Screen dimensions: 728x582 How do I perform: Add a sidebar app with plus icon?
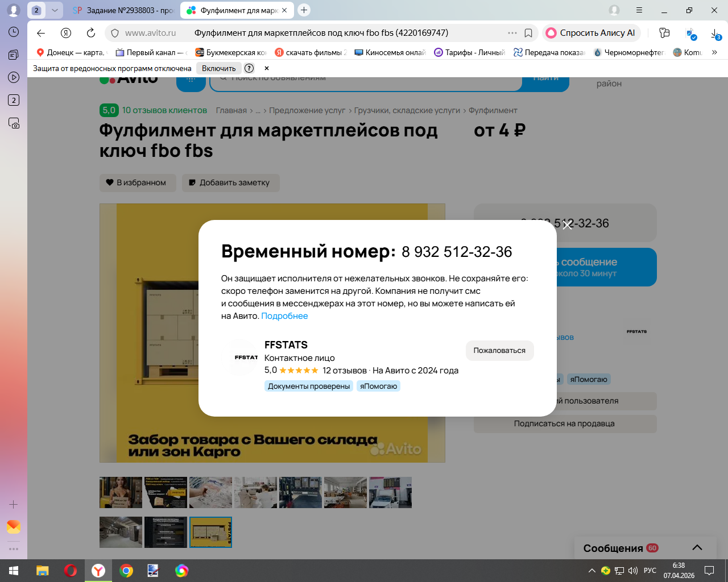14,504
